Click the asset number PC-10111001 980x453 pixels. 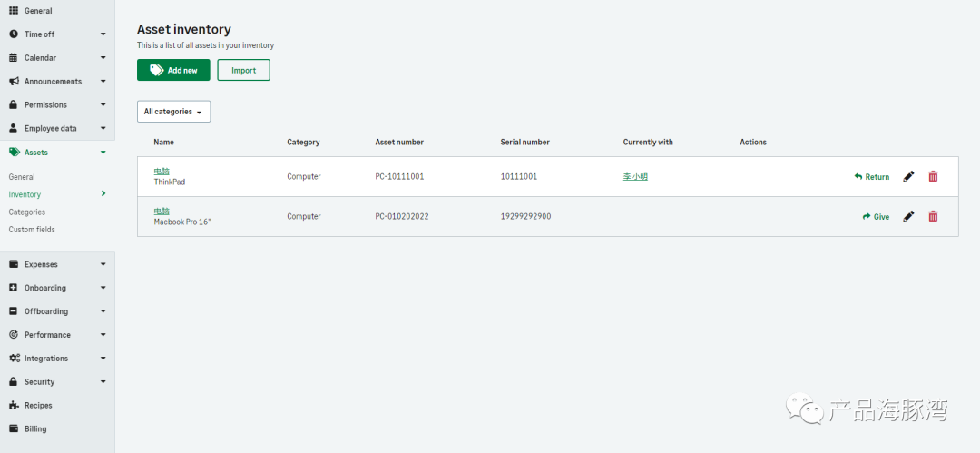[x=399, y=177]
